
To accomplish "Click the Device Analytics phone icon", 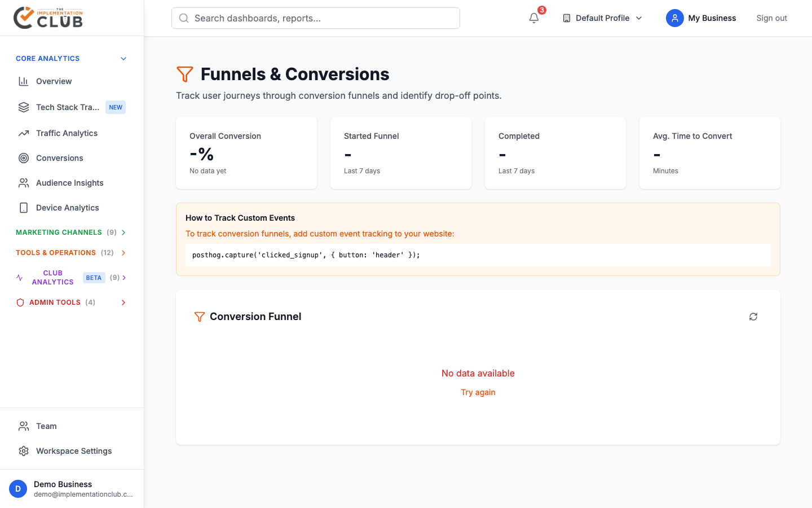I will click(24, 208).
